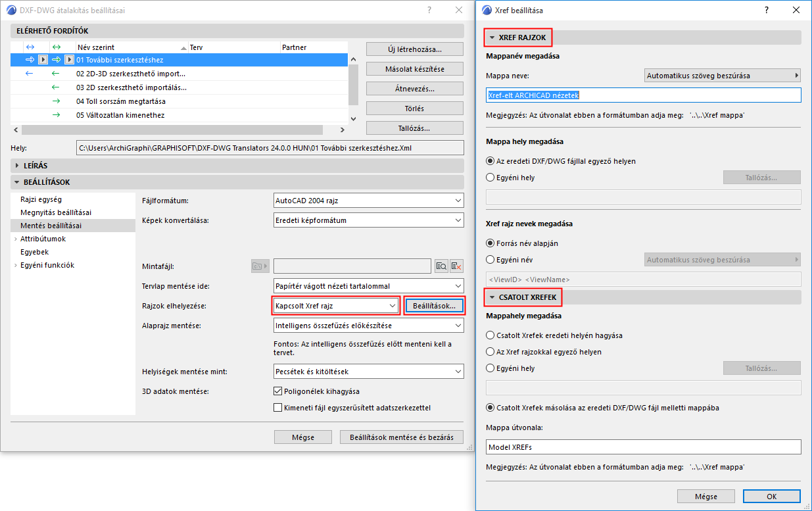812x511 pixels.
Task: Select 'Mentés beállításai' in settings list
Action: pos(73,226)
